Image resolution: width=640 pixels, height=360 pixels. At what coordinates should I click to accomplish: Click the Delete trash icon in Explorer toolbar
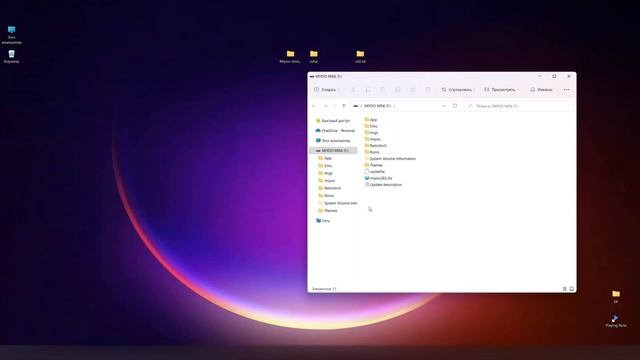coord(428,89)
